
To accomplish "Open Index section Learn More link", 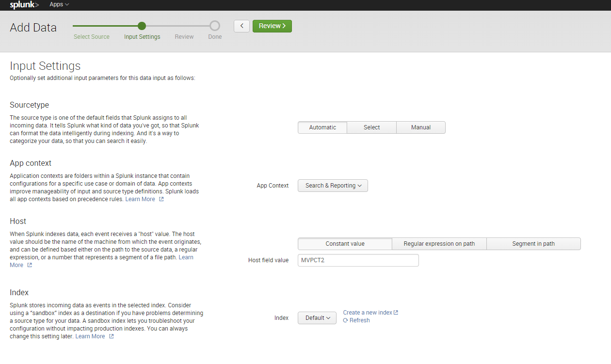I will tap(90, 336).
